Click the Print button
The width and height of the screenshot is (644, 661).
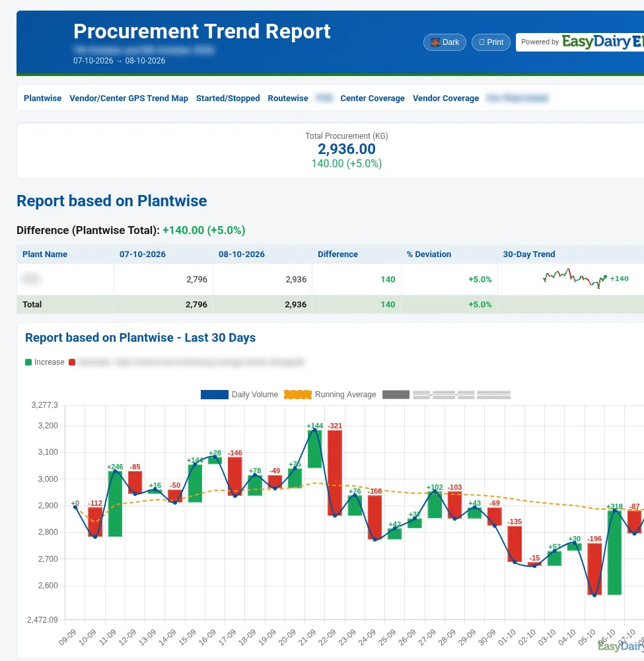[x=491, y=42]
